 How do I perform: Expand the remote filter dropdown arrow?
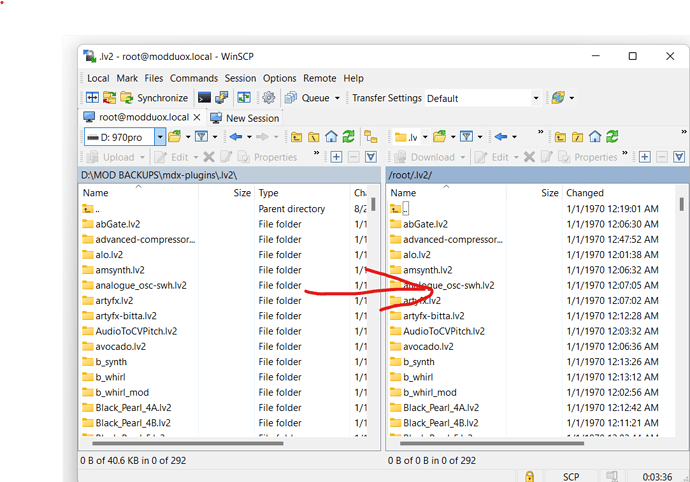click(480, 137)
